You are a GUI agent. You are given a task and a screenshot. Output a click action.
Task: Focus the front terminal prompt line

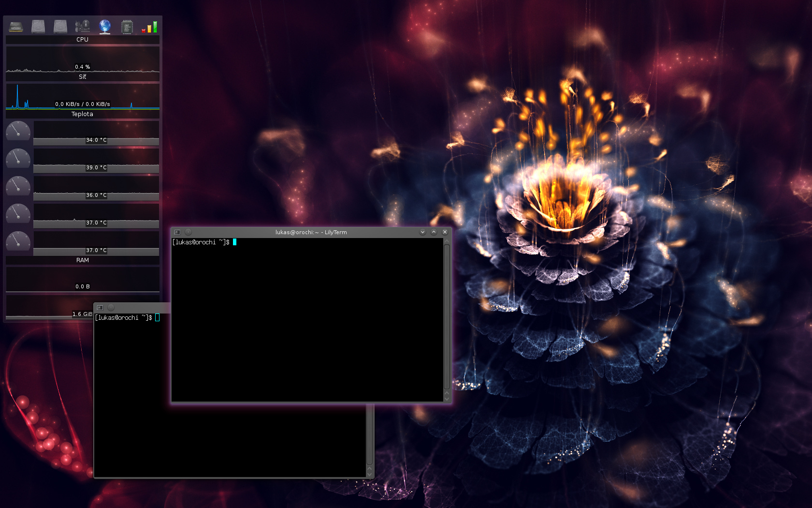(204, 242)
